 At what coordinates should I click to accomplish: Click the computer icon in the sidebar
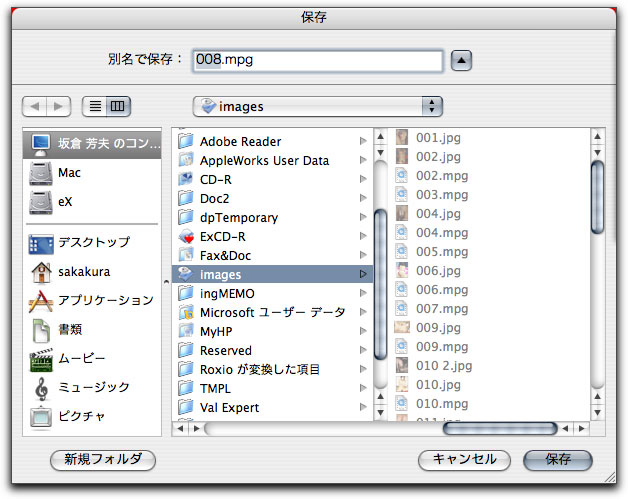click(x=41, y=144)
